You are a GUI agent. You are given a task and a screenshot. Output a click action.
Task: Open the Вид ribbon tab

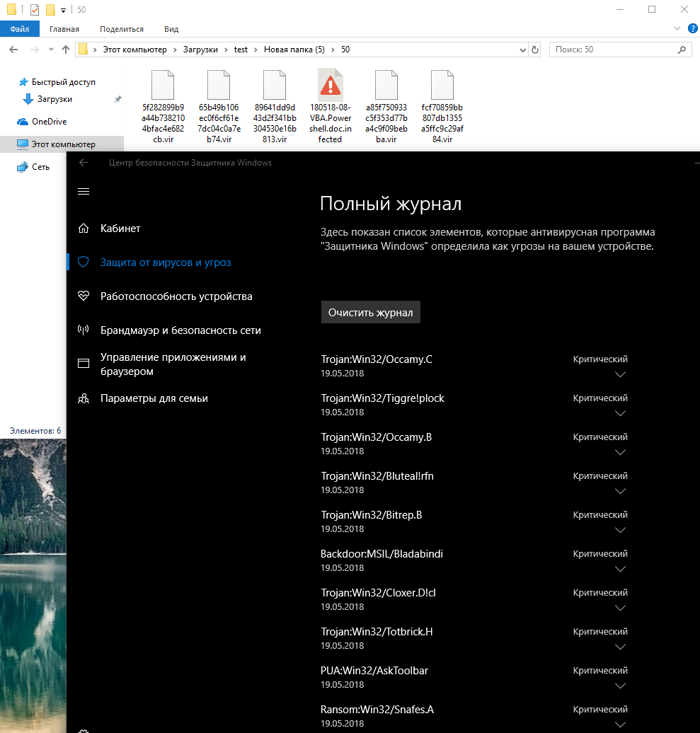point(171,29)
